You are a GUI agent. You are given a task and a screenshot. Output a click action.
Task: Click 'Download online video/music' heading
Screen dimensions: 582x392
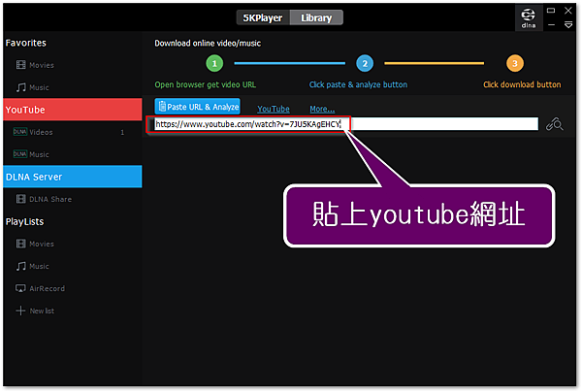(x=208, y=43)
